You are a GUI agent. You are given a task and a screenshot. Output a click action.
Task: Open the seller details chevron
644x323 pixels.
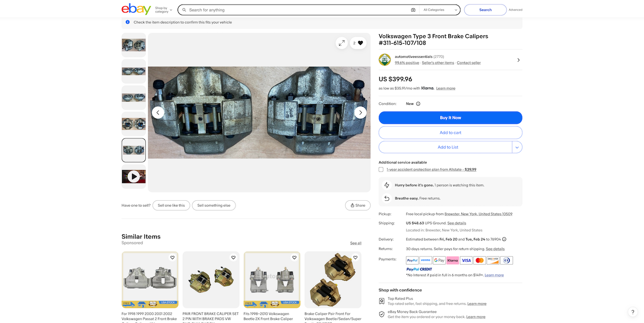[x=518, y=60]
